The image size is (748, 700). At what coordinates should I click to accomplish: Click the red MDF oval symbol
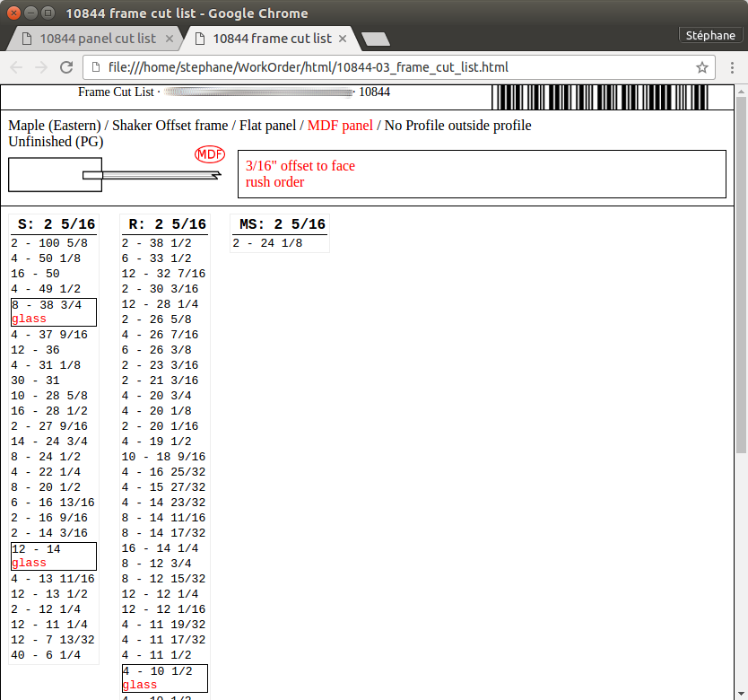tap(210, 153)
